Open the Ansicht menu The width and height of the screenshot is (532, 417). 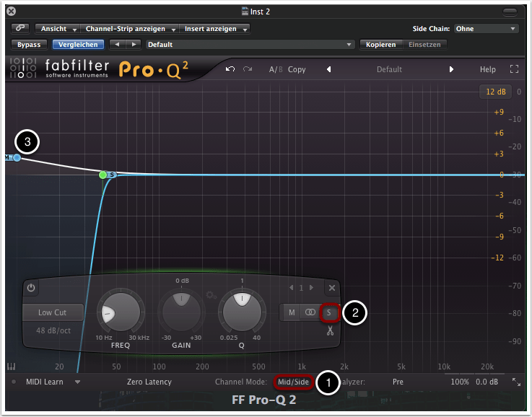coord(57,29)
